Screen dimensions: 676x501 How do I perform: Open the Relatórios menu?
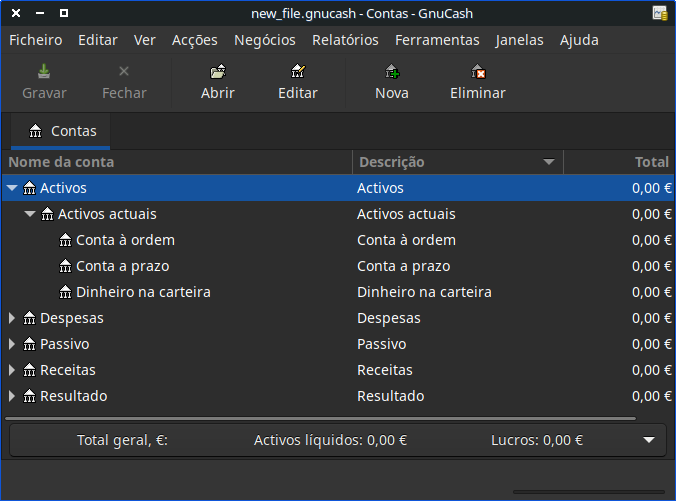[345, 40]
